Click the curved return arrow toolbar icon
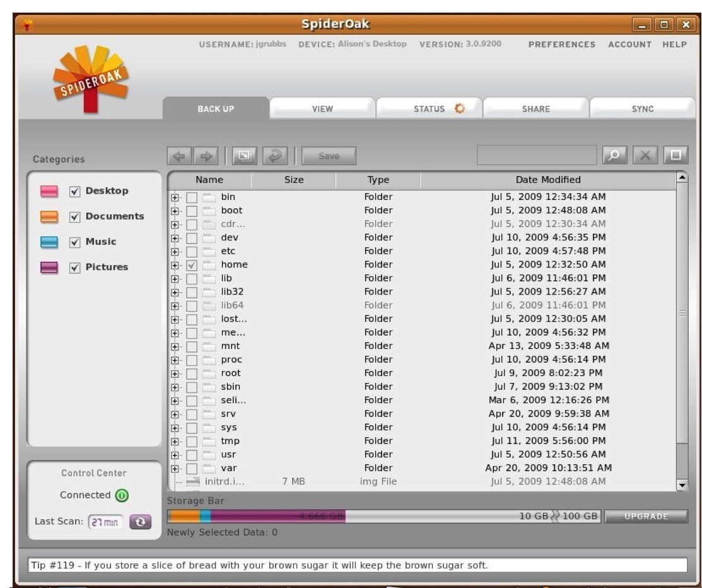 pyautogui.click(x=274, y=156)
